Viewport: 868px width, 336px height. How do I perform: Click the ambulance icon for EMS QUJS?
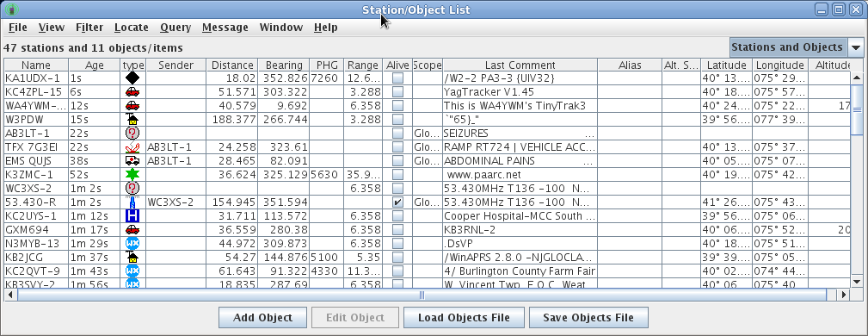(132, 161)
